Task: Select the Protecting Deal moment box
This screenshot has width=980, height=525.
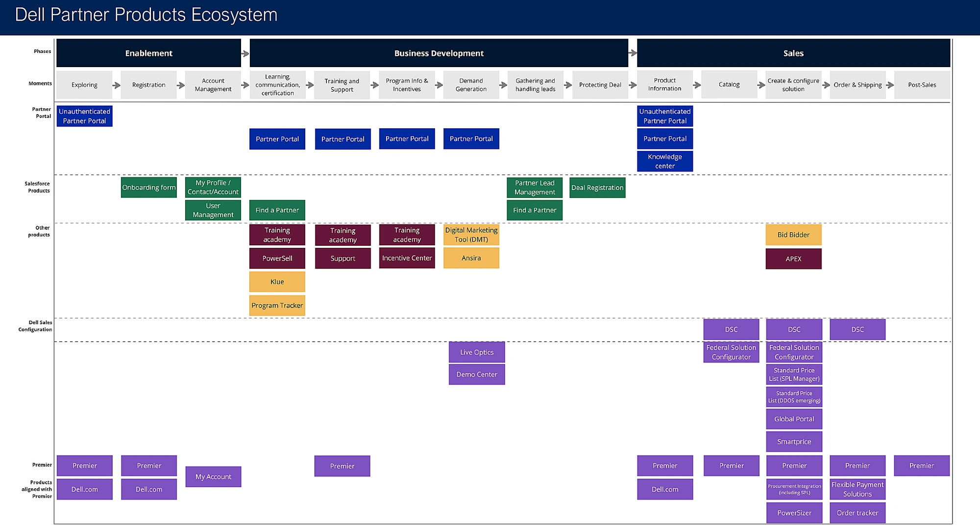Action: 600,85
